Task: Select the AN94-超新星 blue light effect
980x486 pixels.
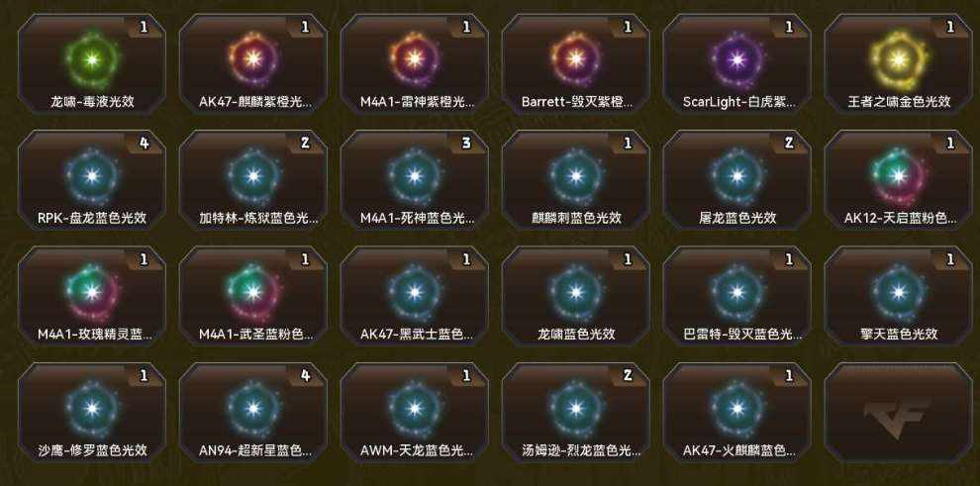Action: (x=253, y=413)
